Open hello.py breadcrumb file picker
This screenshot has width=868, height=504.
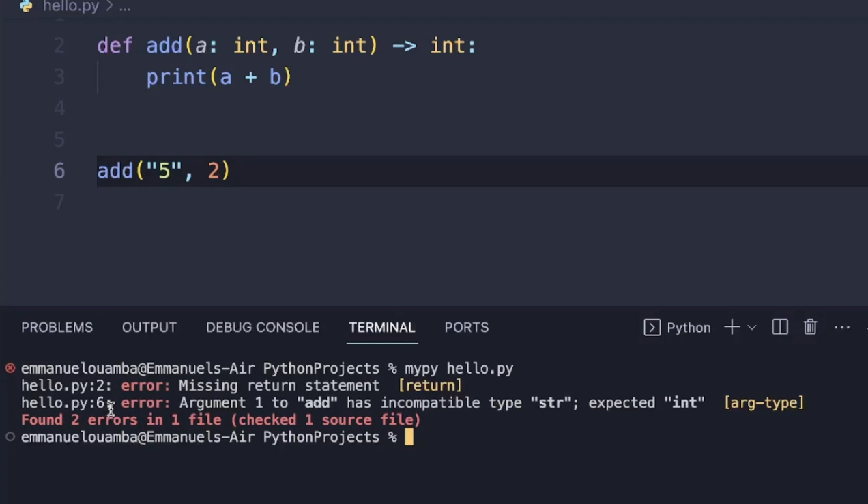[71, 7]
